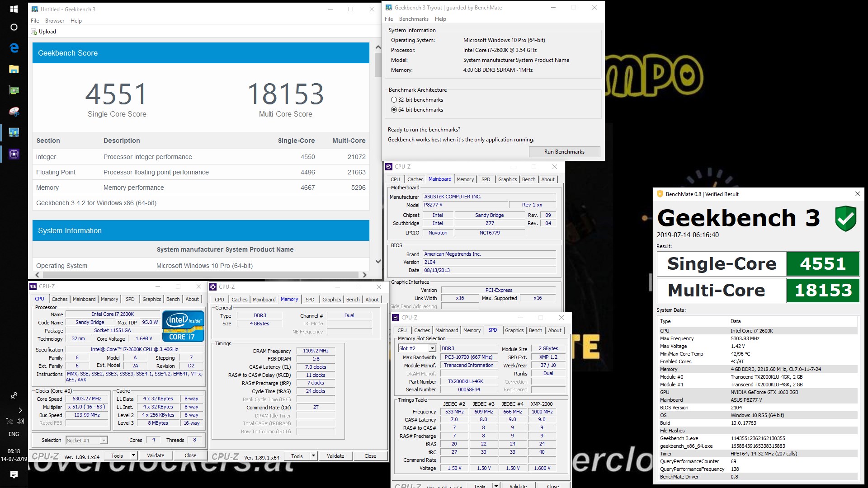Open the Slot #2 memory slot dropdown
This screenshot has width=868, height=488.
point(432,348)
